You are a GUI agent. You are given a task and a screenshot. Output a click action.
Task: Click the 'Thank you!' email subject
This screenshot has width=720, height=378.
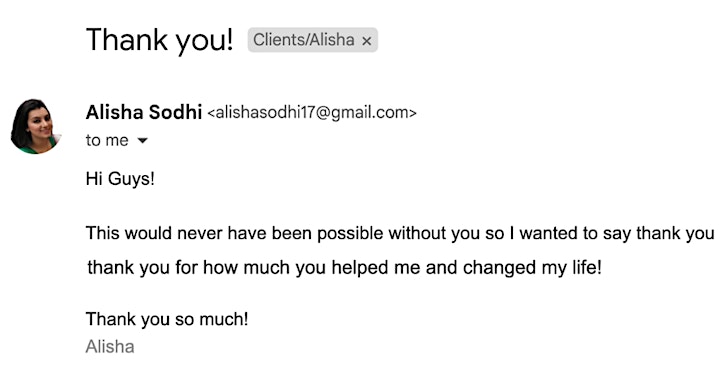click(x=160, y=39)
